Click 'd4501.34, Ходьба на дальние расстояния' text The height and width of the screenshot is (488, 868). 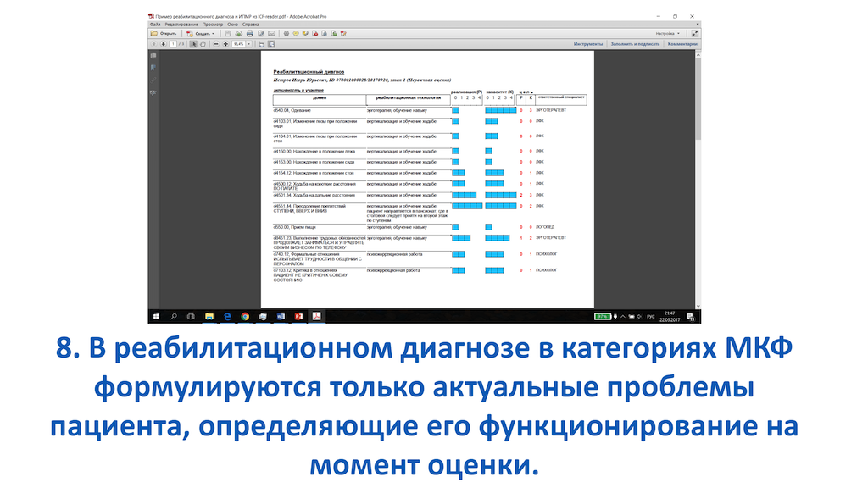coord(314,196)
